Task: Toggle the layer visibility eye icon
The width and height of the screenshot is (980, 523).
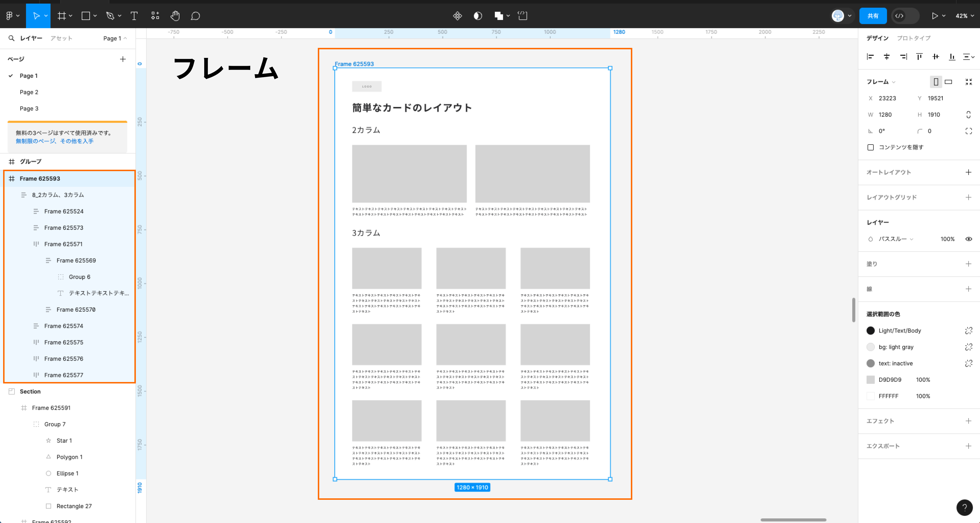Action: (969, 239)
